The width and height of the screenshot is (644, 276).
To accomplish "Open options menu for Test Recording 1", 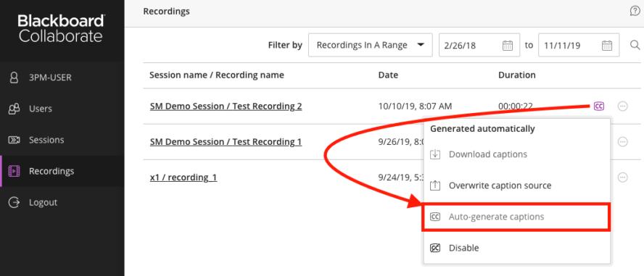I will (623, 142).
